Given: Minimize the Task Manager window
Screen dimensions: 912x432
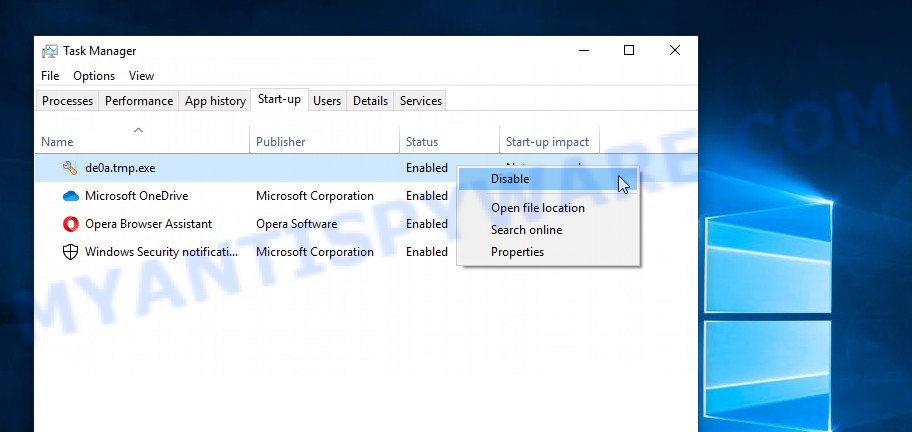Looking at the screenshot, I should [584, 51].
